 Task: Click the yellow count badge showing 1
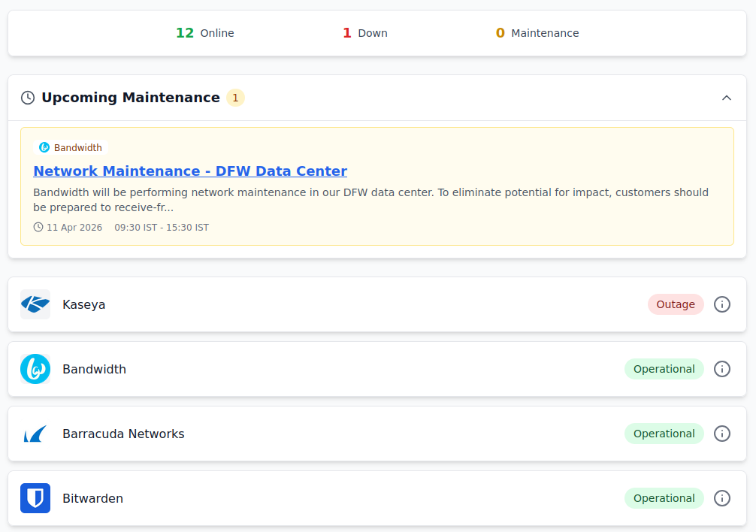(235, 98)
